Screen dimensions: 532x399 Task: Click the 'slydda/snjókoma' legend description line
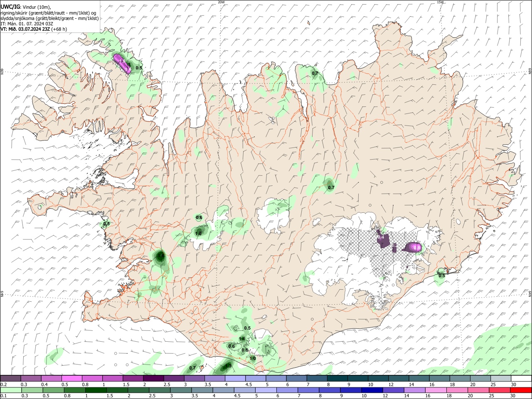click(49, 18)
